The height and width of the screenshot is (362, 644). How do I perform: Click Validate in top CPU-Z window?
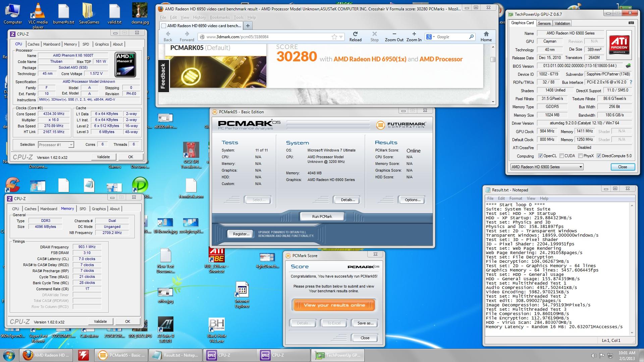point(103,157)
